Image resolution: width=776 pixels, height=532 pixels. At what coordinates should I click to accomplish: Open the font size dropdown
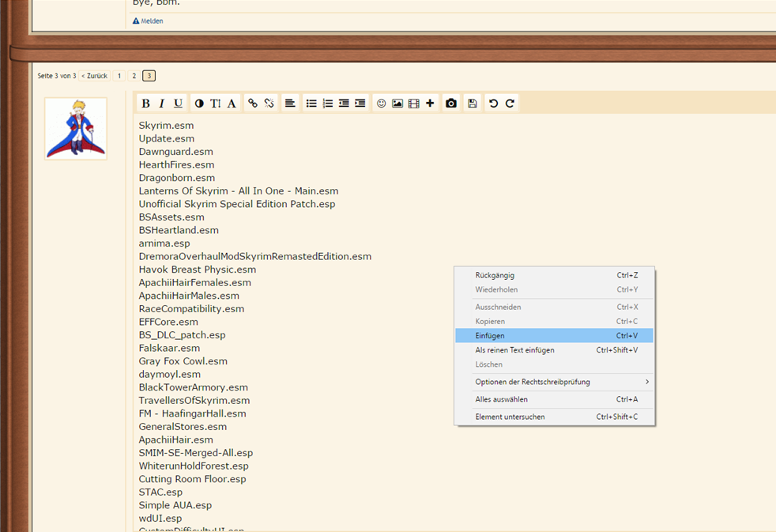[x=216, y=104]
